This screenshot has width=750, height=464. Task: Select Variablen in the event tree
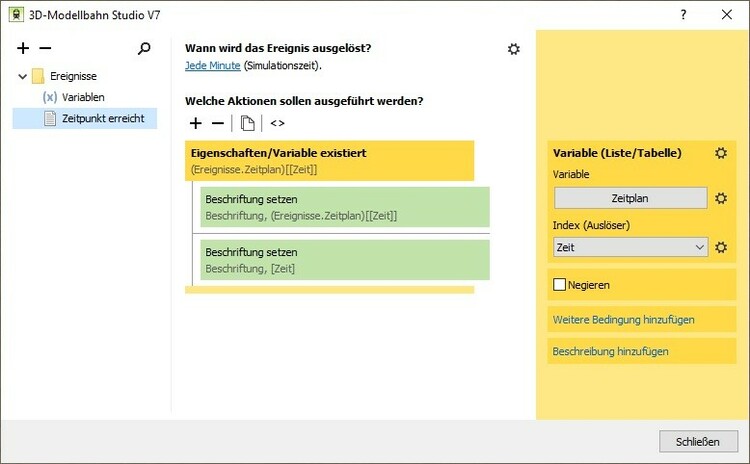click(83, 97)
